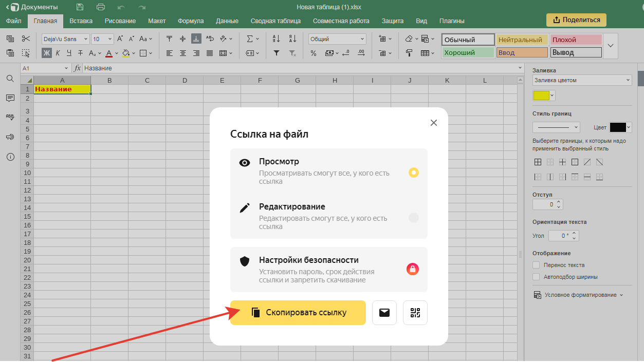The height and width of the screenshot is (362, 644).
Task: Show QR code for the link
Action: (415, 313)
